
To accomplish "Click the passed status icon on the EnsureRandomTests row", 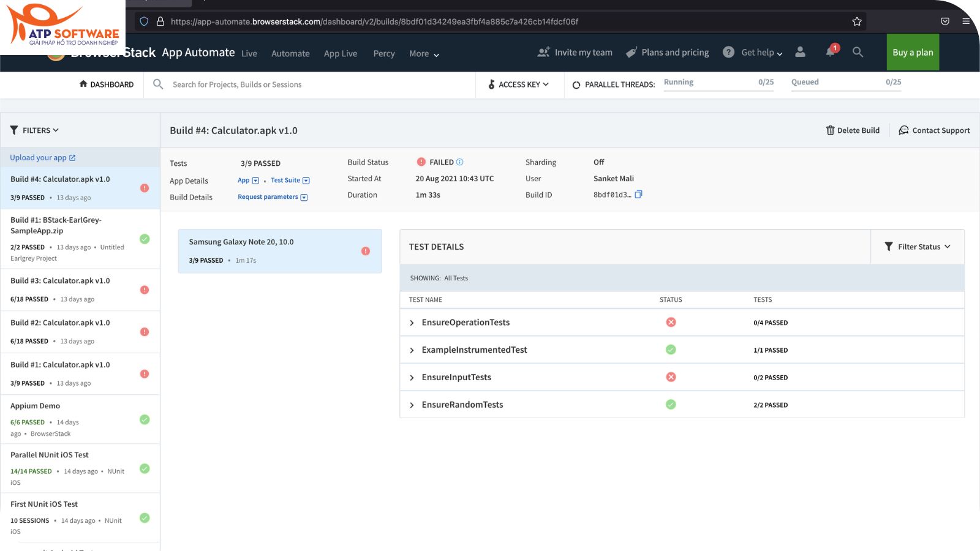I will pyautogui.click(x=671, y=405).
